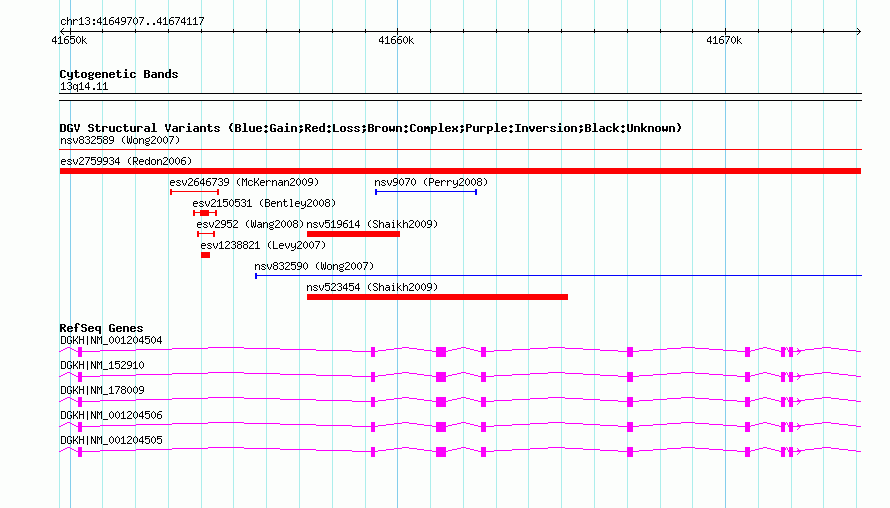Viewport: 890px width, 508px height.
Task: Click the ruler's right arrow end
Action: point(858,31)
